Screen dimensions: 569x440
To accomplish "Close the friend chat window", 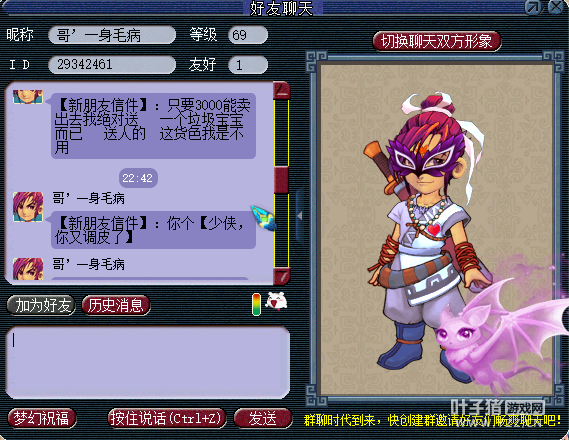I will (x=557, y=7).
